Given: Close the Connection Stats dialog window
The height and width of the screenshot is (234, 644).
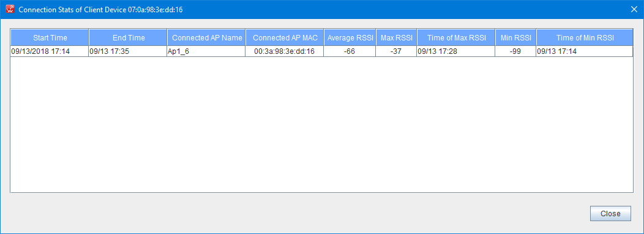Looking at the screenshot, I should (x=634, y=9).
